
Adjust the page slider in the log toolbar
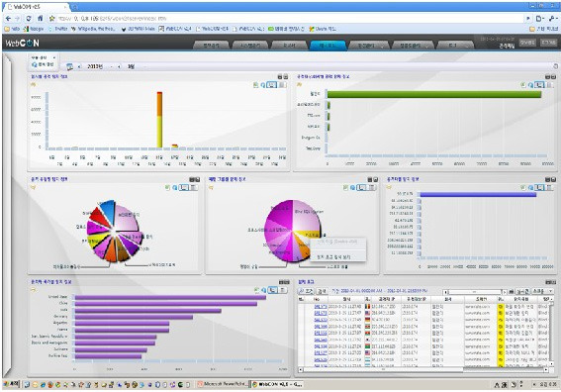click(x=474, y=292)
